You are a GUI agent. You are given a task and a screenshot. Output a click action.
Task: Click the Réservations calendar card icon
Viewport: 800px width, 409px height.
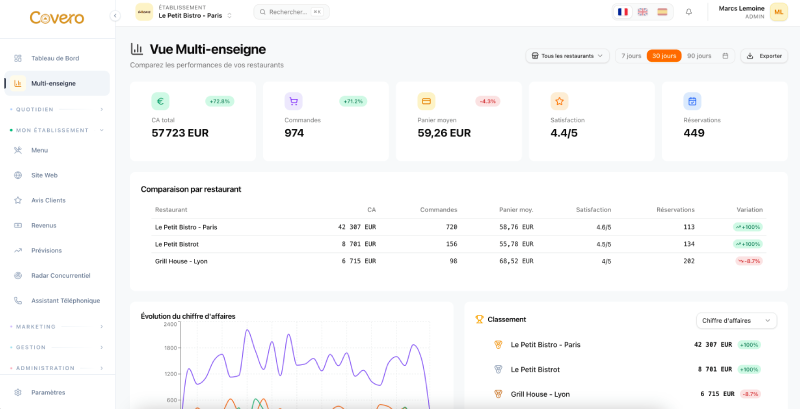(x=692, y=101)
